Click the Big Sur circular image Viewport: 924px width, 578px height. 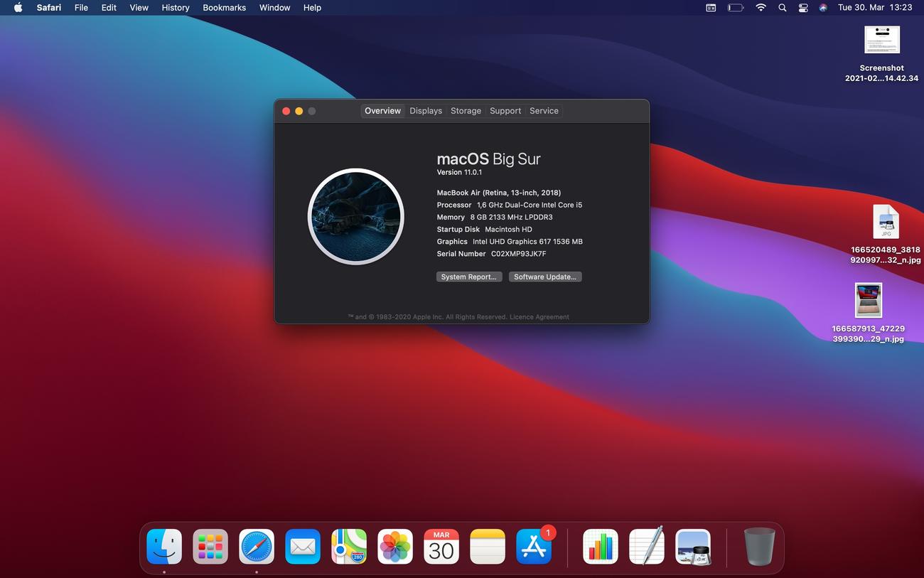click(356, 217)
